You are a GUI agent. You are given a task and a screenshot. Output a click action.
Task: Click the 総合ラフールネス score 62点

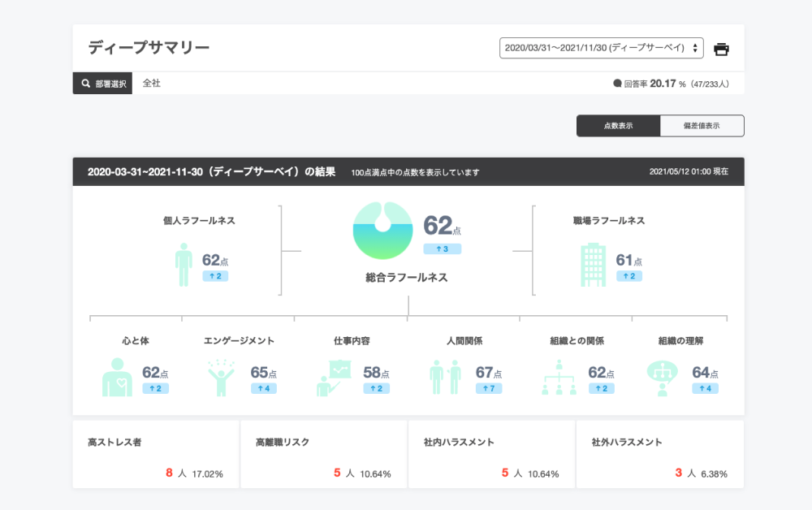point(442,226)
